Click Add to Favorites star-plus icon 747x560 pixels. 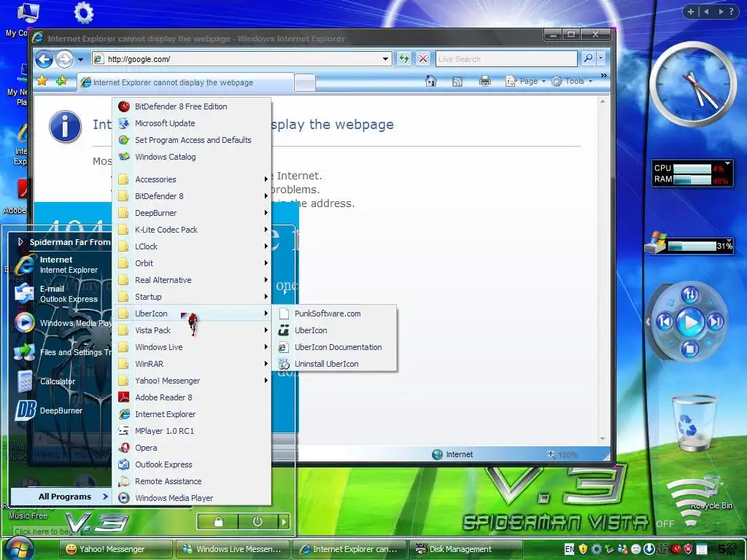[x=61, y=81]
